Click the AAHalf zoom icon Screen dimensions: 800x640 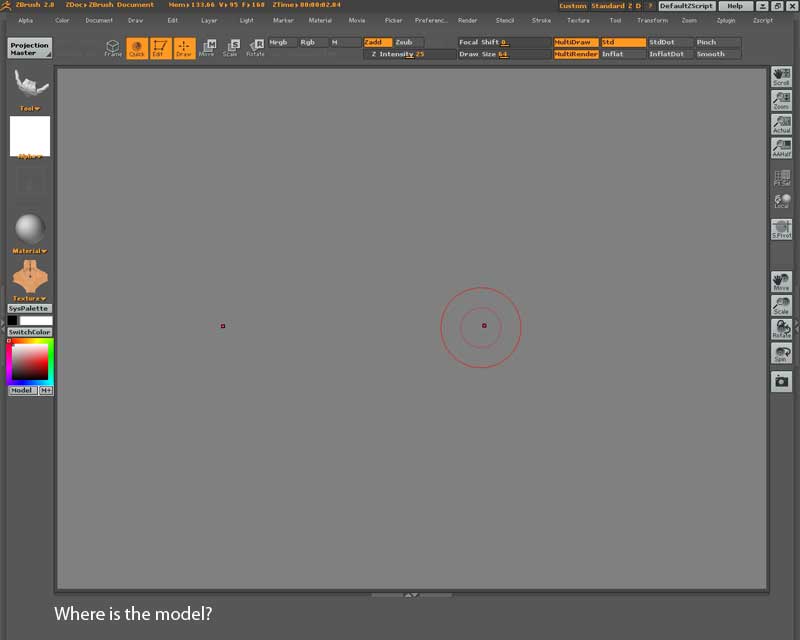tap(781, 147)
